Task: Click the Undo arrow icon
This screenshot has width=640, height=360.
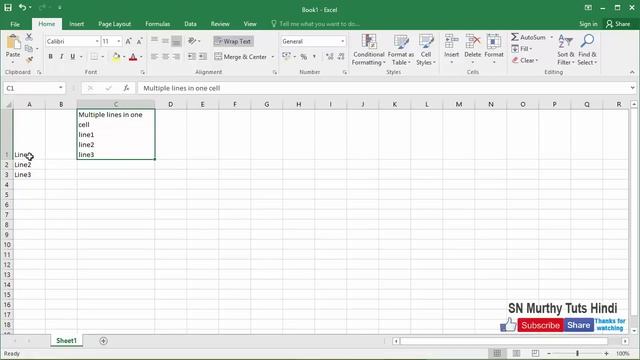Action: pyautogui.click(x=22, y=7)
